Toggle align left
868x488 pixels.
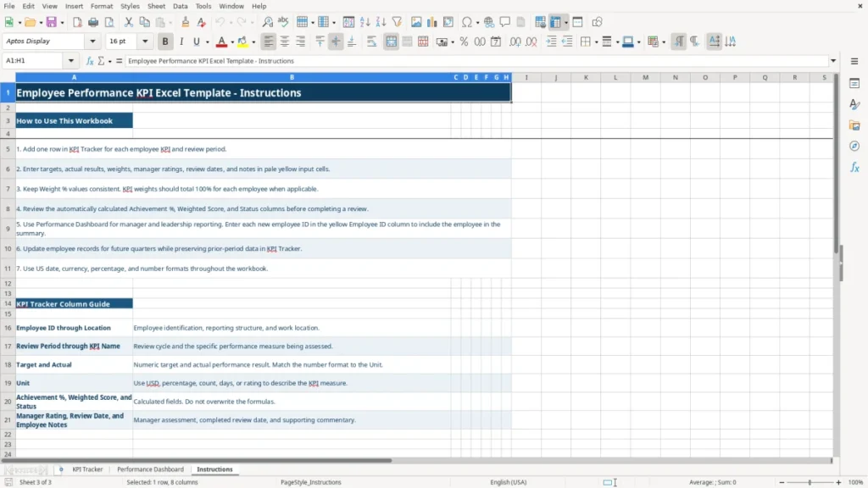269,42
